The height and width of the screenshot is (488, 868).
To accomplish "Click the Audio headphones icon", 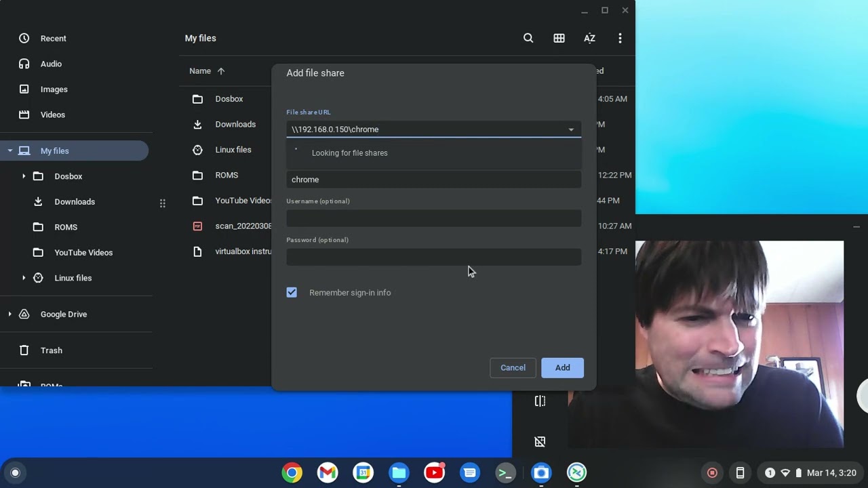I will (24, 64).
